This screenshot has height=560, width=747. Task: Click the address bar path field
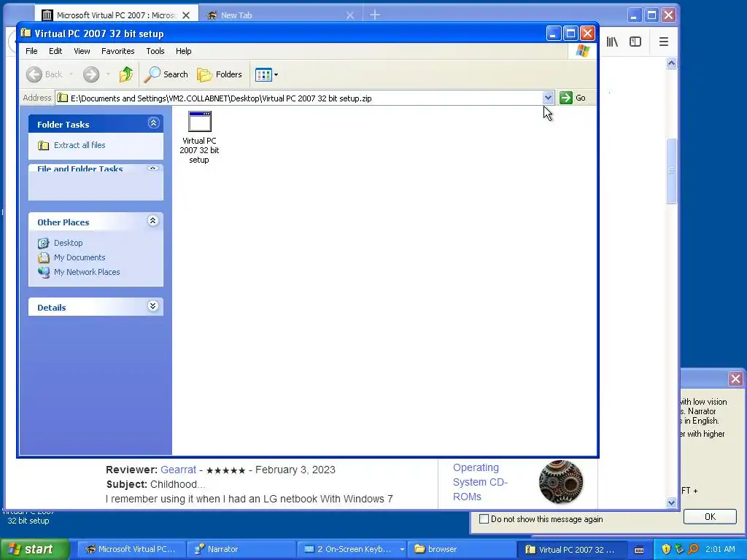click(298, 98)
